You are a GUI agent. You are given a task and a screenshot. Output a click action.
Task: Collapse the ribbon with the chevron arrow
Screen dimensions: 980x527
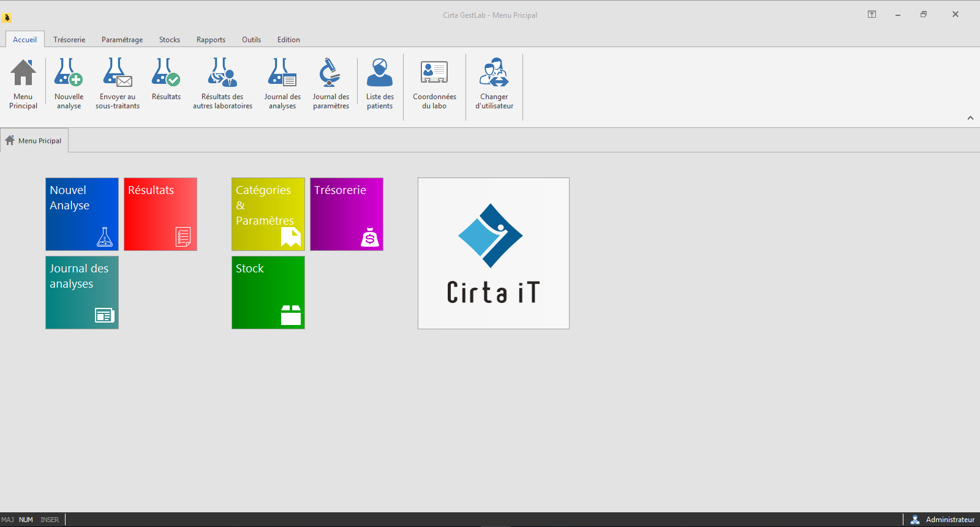[970, 118]
